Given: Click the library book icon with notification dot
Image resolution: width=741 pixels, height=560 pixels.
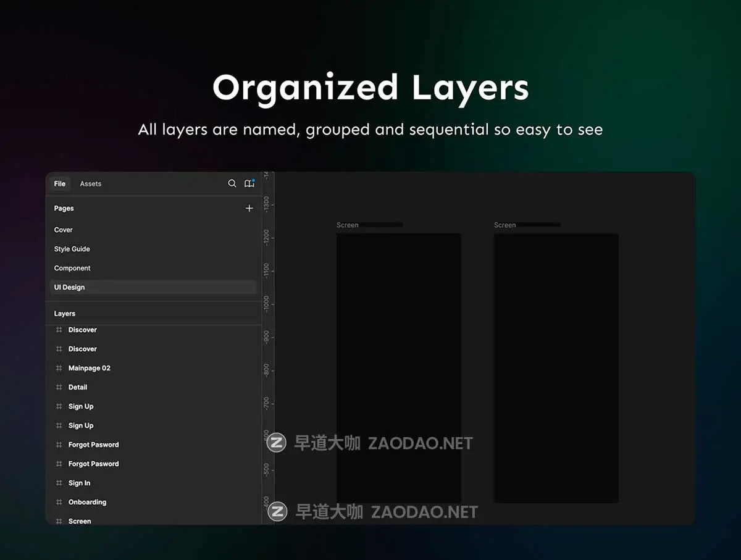Looking at the screenshot, I should point(249,183).
